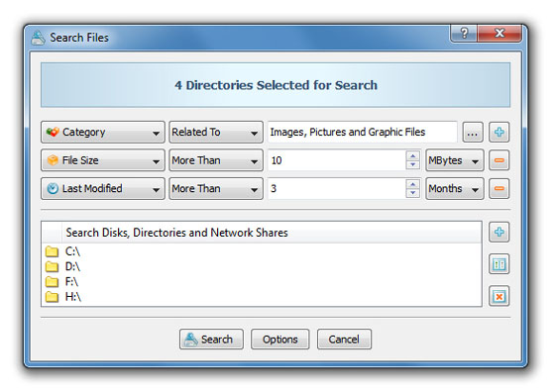555x392 pixels.
Task: Click the C:\ folder icon
Action: point(52,251)
